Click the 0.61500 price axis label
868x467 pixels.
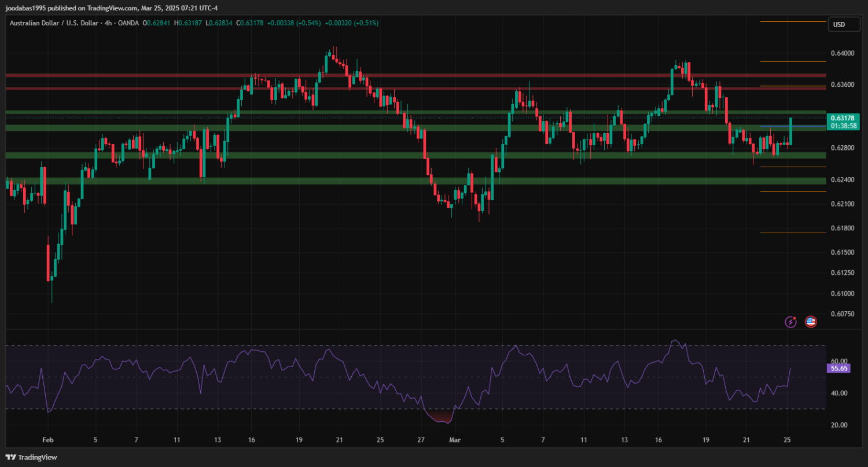(842, 252)
